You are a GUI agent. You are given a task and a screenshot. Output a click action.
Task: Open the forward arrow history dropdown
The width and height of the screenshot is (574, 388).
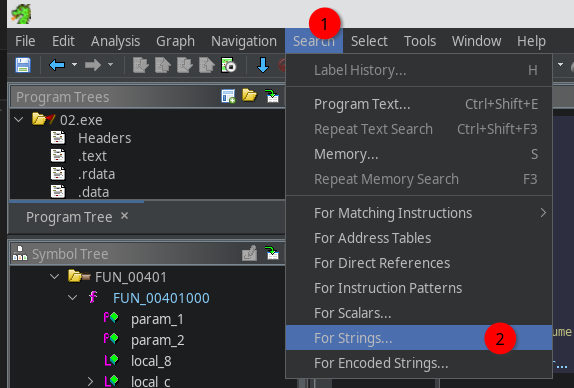110,65
